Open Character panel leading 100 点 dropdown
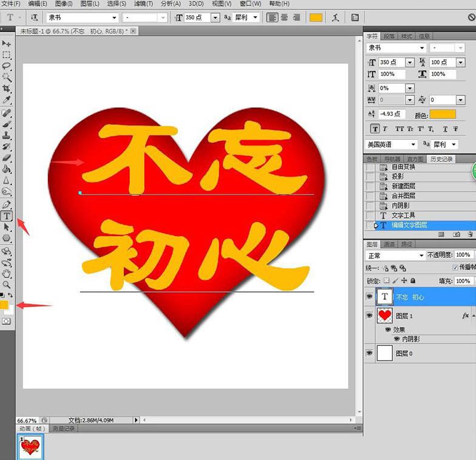This screenshot has width=476, height=460. (x=460, y=62)
